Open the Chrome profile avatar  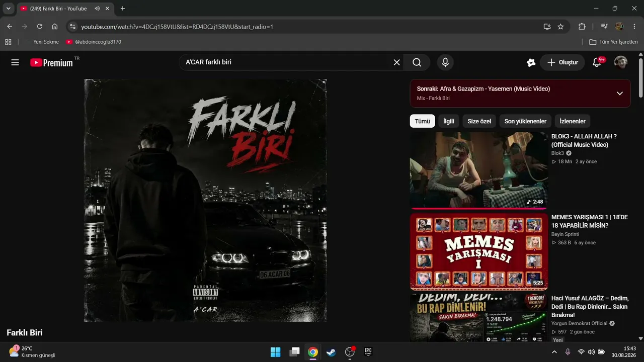point(619,27)
